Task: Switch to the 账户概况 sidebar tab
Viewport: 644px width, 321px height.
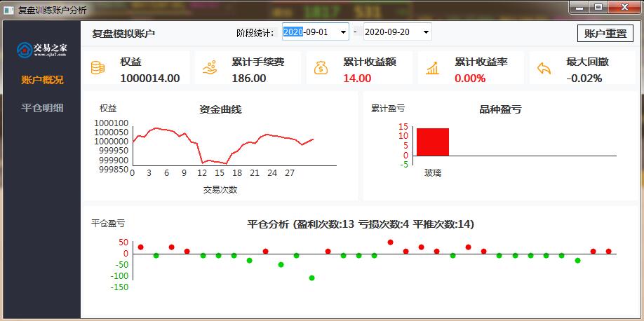Action: [42, 79]
